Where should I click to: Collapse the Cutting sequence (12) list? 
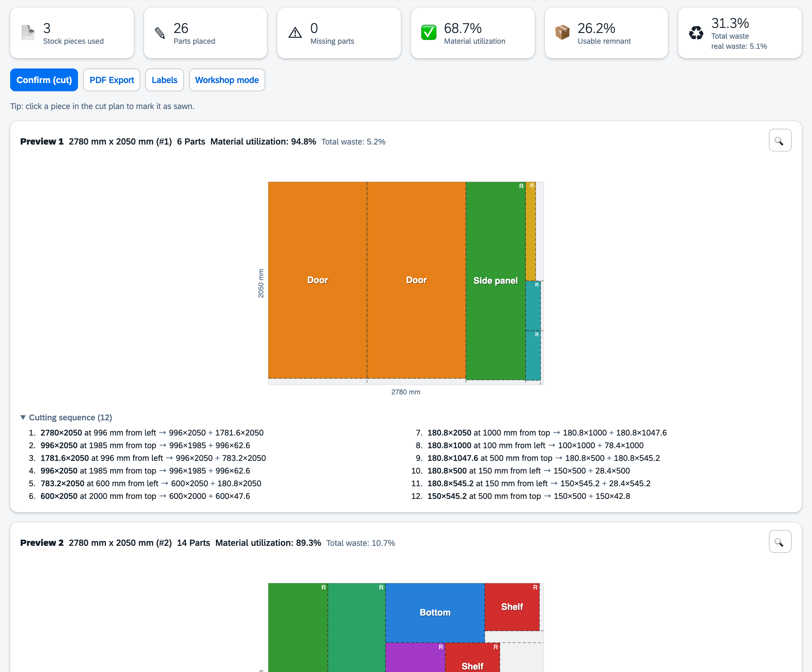pyautogui.click(x=66, y=417)
